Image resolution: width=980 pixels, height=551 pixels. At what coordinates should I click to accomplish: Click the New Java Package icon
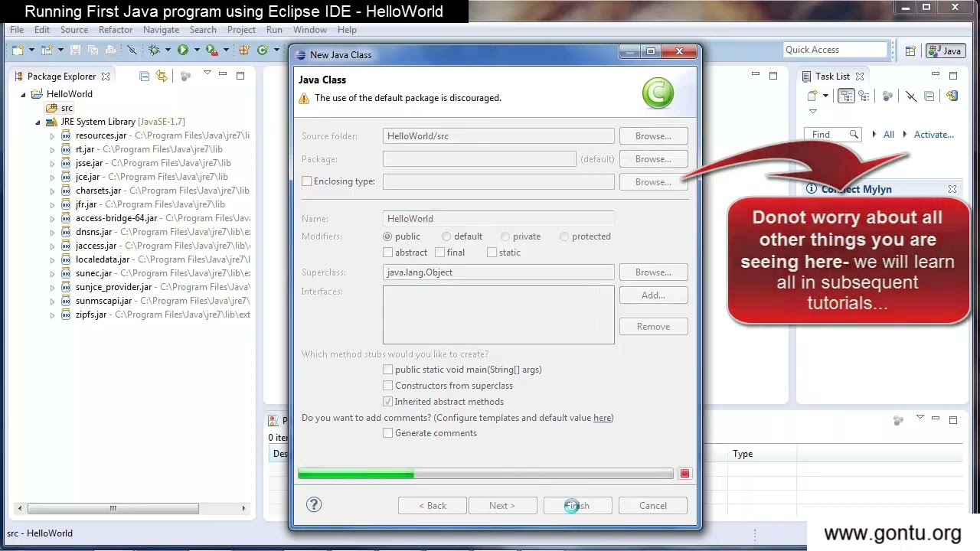(244, 50)
